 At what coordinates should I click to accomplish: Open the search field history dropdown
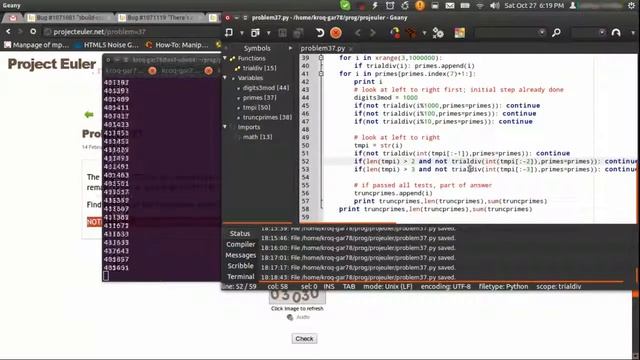click(542, 32)
